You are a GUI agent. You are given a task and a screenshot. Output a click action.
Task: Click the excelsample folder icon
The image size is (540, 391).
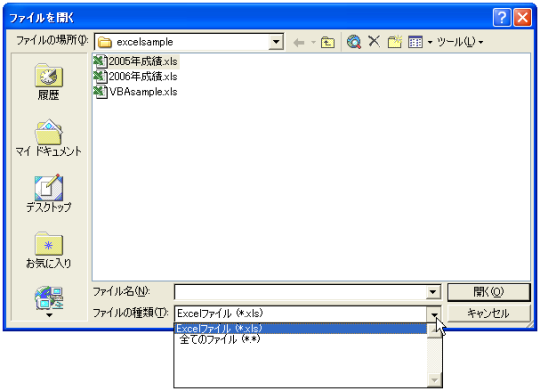pos(105,42)
